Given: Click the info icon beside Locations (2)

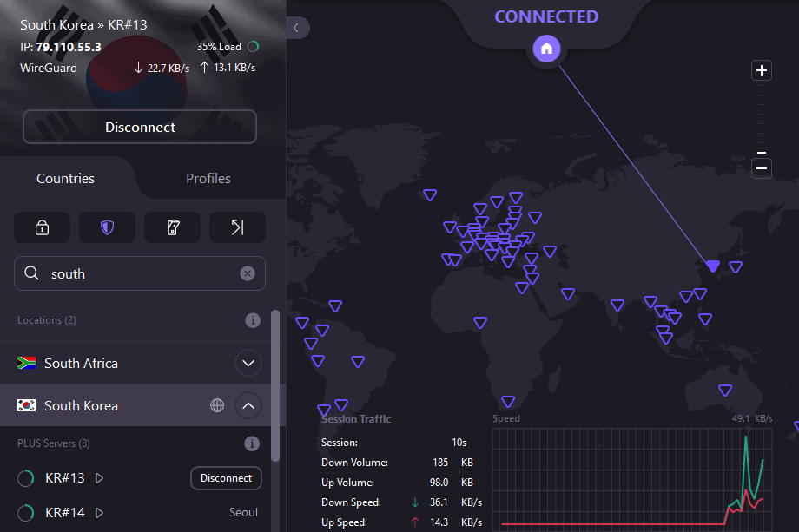Looking at the screenshot, I should point(253,320).
